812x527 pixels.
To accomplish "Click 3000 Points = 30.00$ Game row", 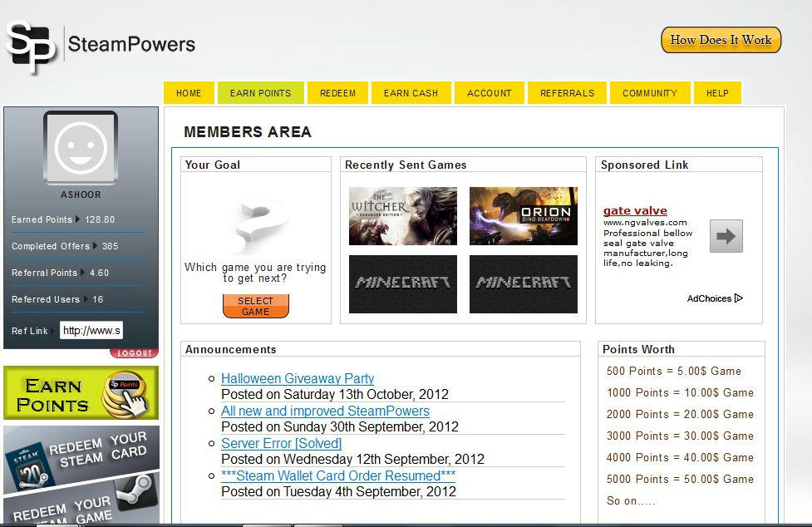I will click(680, 436).
